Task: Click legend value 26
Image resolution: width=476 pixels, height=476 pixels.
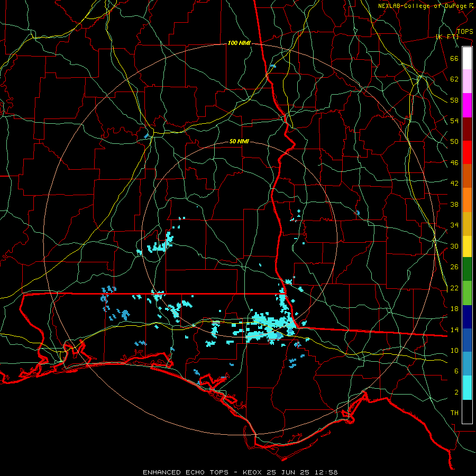Action: click(454, 267)
